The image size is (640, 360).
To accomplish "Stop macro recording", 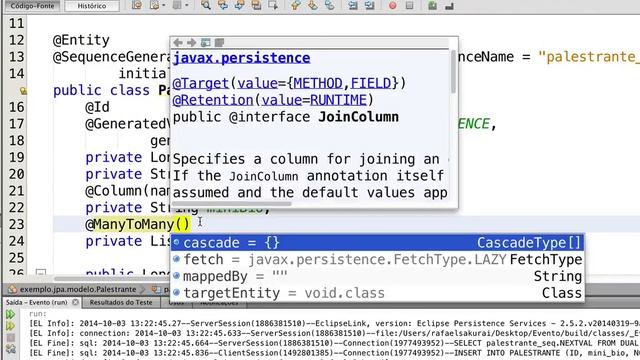I will [x=409, y=6].
